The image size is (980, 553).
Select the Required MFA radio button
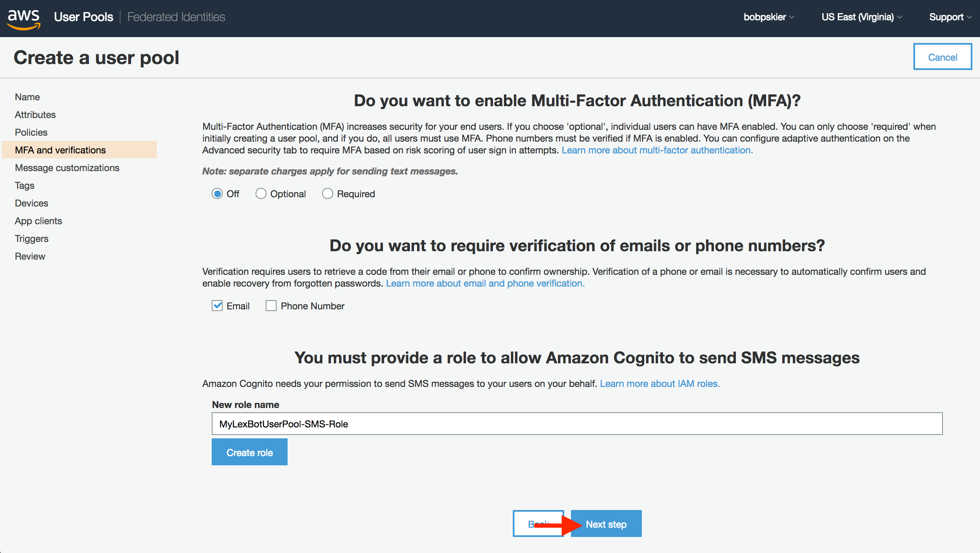tap(328, 194)
